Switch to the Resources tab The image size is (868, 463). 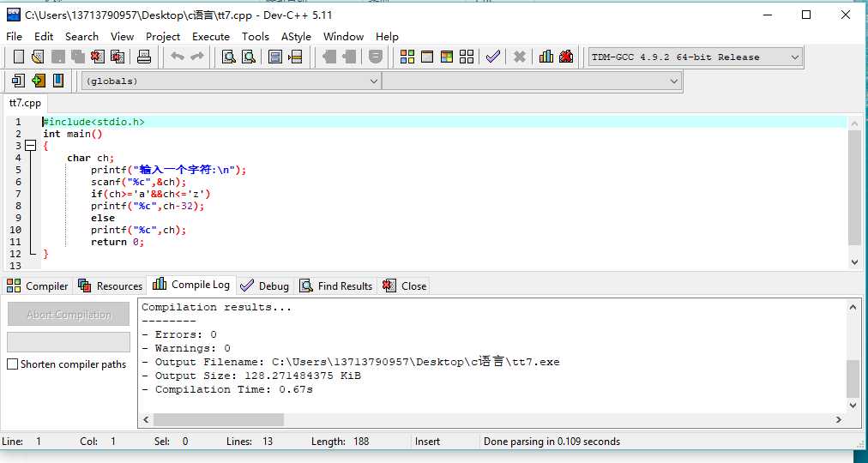[x=110, y=286]
